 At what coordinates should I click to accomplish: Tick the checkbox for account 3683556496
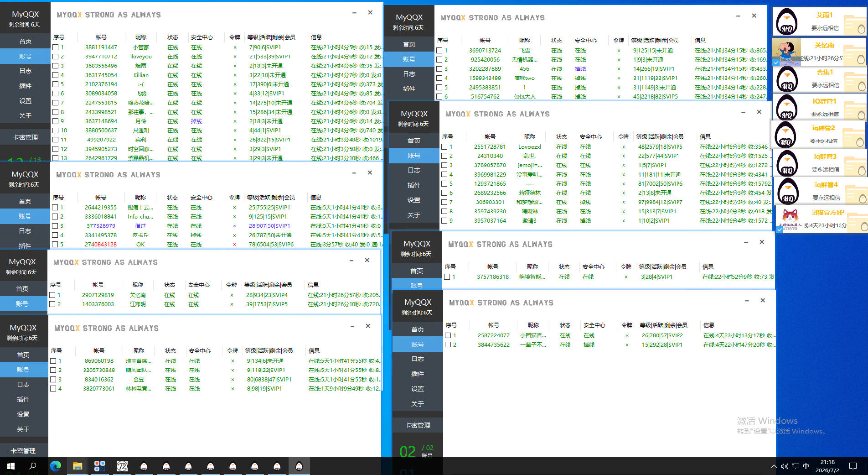55,66
